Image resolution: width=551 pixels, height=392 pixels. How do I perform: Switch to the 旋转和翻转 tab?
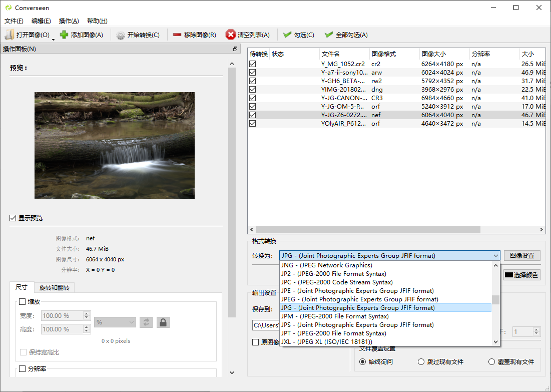tap(54, 287)
